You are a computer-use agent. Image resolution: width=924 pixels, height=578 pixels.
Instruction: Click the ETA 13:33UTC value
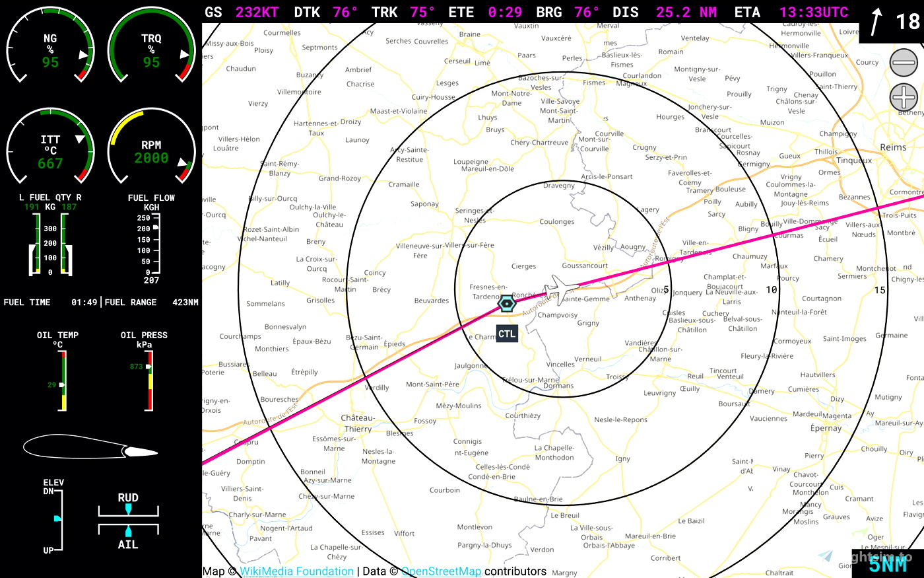point(814,12)
